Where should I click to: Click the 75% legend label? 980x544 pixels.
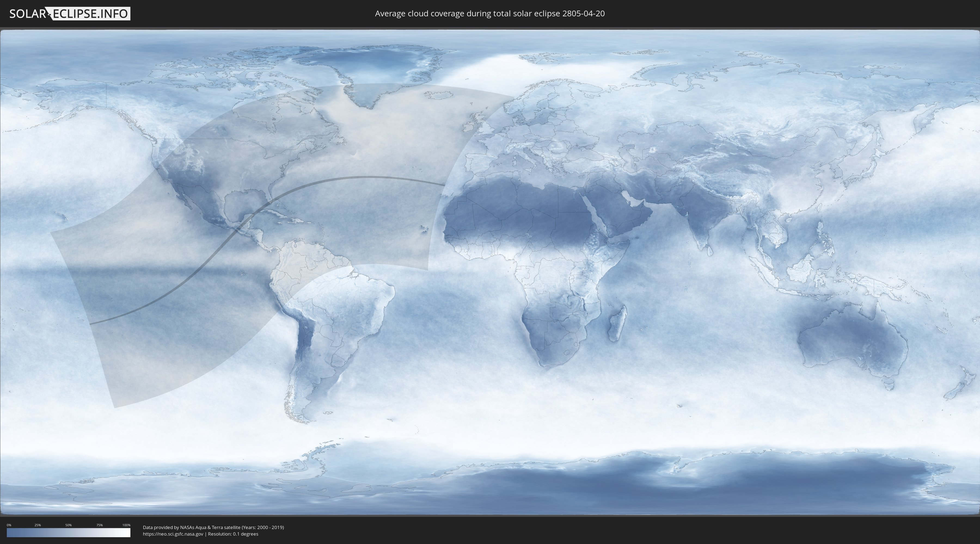pyautogui.click(x=99, y=525)
